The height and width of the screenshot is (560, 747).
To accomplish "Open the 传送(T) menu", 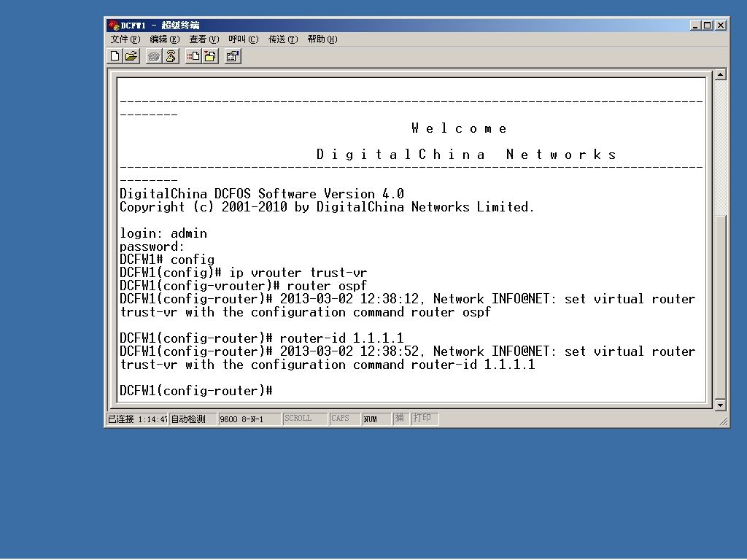I will click(x=283, y=39).
